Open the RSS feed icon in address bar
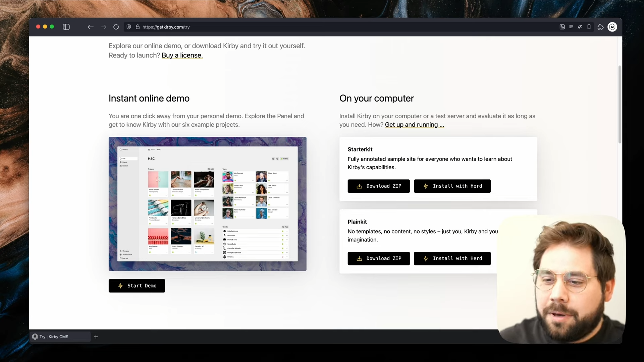The width and height of the screenshot is (644, 362). [x=562, y=27]
